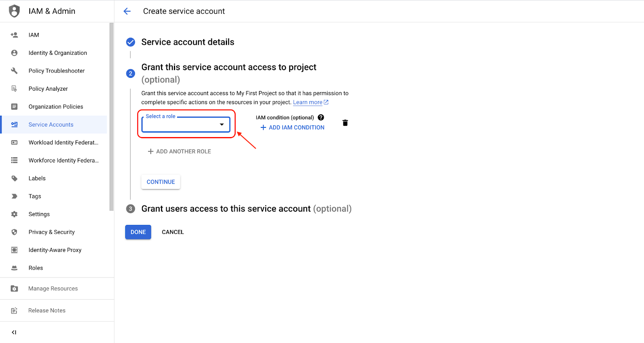Viewport: 644px width, 343px height.
Task: Collapse the sidebar with bottom-left arrow icon
Action: [14, 333]
